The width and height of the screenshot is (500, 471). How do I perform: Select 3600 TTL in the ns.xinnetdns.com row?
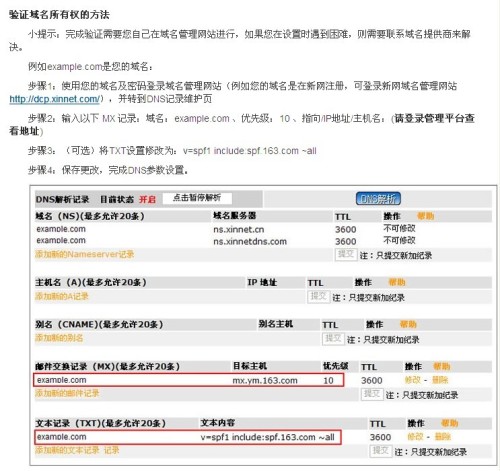tap(346, 242)
